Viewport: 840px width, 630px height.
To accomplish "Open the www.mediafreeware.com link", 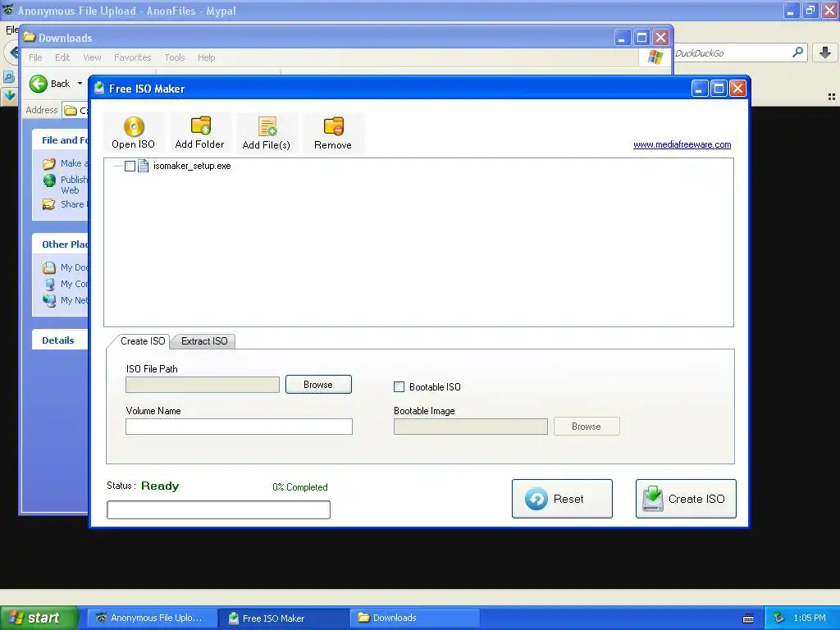I will (682, 144).
